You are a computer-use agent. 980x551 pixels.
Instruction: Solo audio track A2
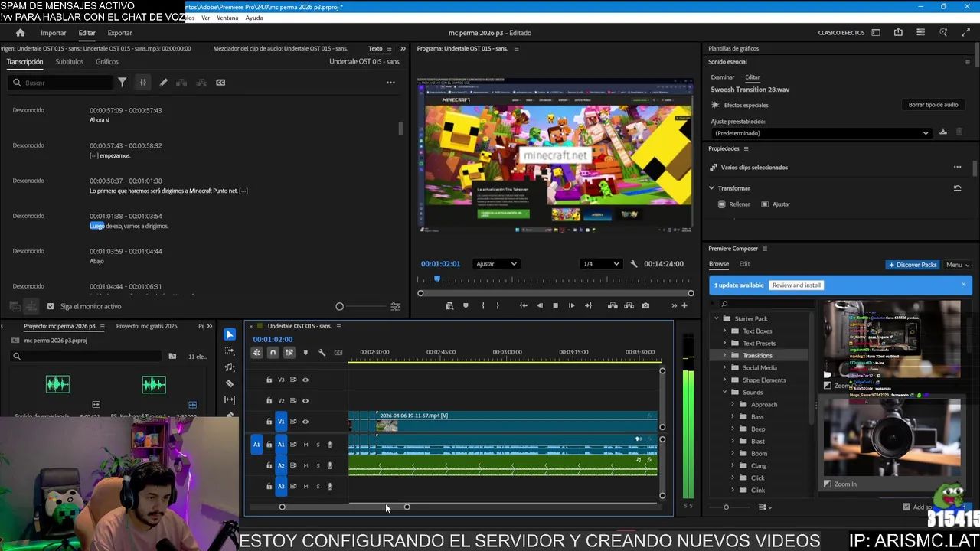pos(318,465)
